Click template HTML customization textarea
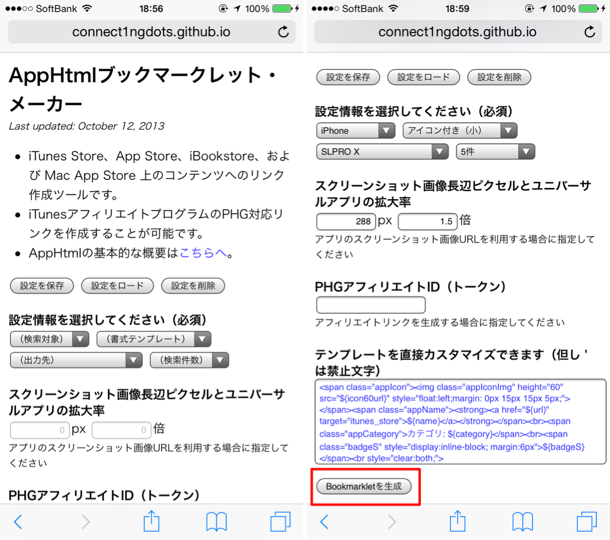610x540 pixels. (x=461, y=422)
